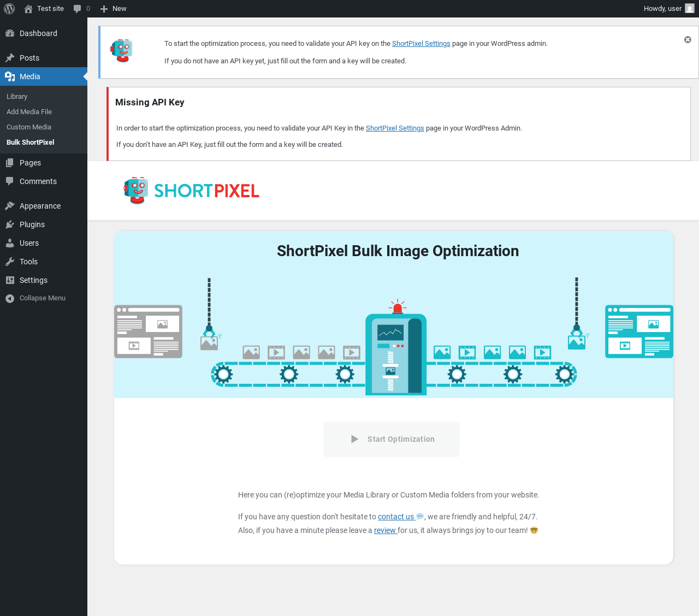Click the teal optimized webpage illustration

tap(639, 331)
